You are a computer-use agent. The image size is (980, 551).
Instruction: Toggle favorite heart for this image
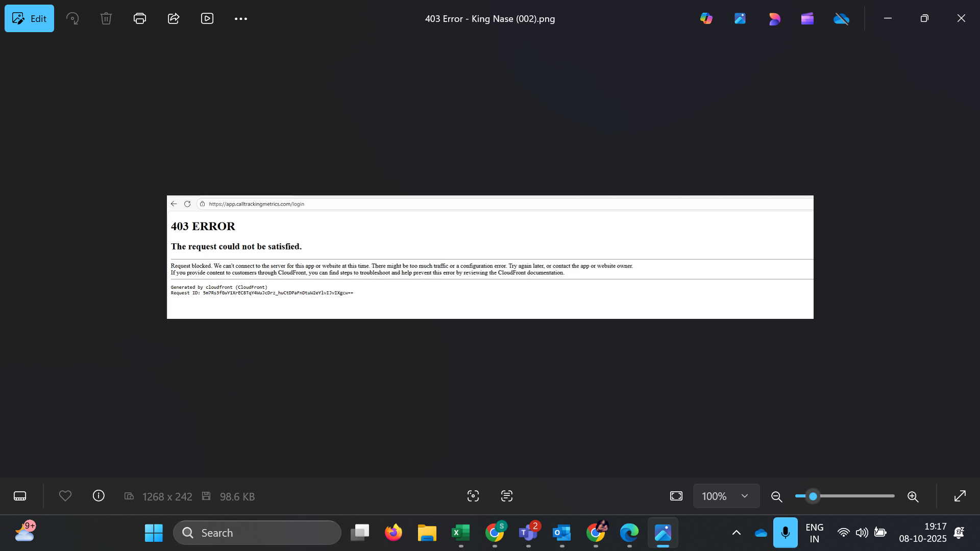65,496
